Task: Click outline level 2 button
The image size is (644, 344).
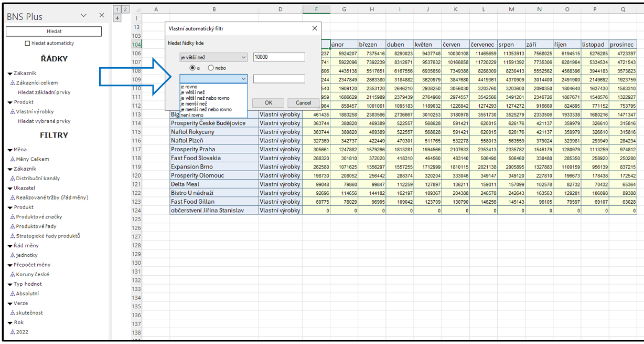Action: pos(125,9)
